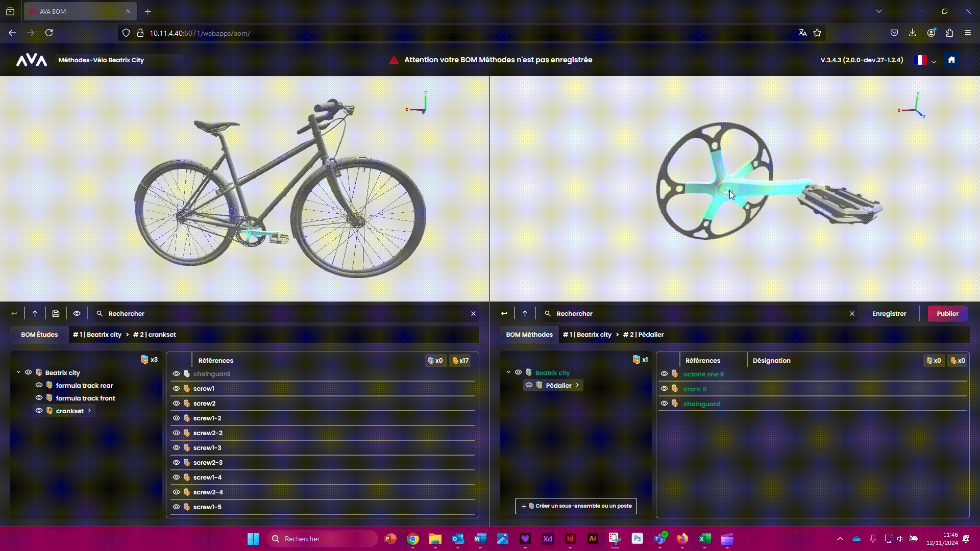The height and width of the screenshot is (551, 980).
Task: Hide the formula track rear item
Action: (39, 385)
